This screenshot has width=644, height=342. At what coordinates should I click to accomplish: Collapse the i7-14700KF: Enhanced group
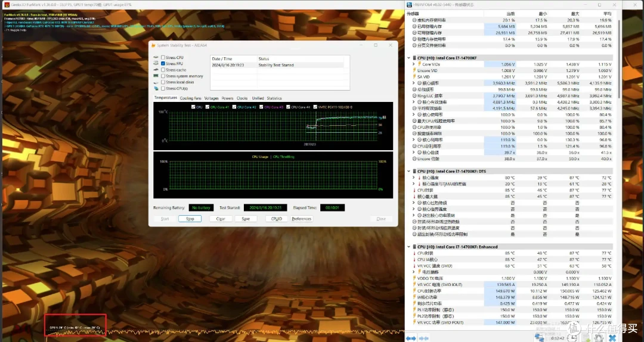408,247
